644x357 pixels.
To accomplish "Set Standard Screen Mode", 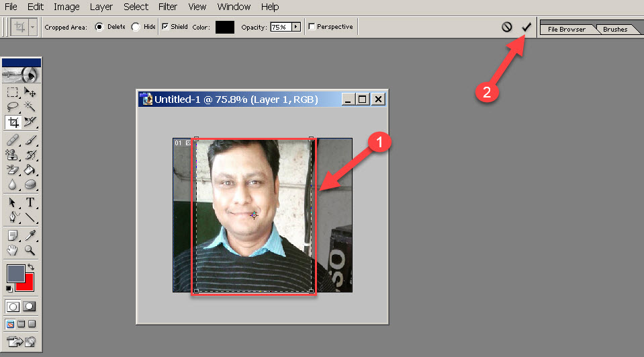I will point(10,324).
